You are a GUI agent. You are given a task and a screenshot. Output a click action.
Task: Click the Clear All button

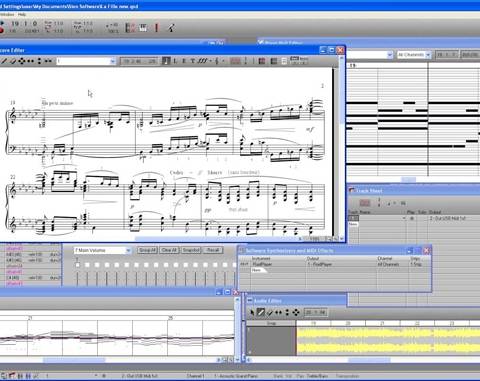[169, 250]
